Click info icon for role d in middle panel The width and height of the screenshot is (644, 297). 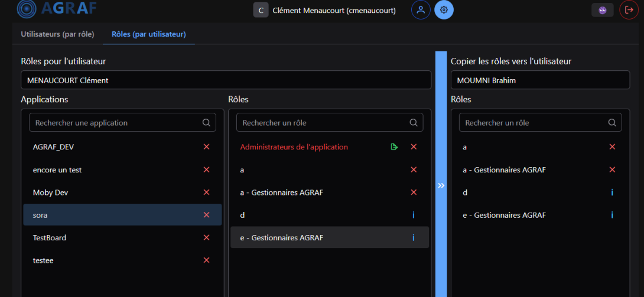(413, 215)
